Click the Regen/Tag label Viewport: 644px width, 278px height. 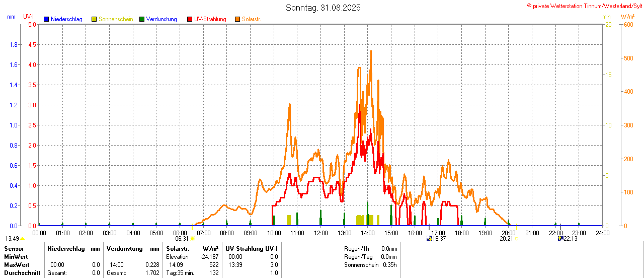357,257
